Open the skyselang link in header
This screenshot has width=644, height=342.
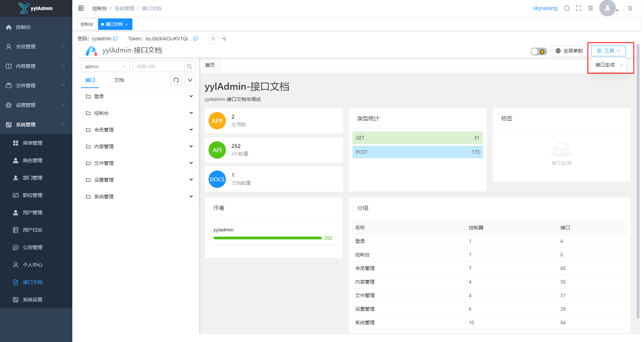tap(545, 8)
